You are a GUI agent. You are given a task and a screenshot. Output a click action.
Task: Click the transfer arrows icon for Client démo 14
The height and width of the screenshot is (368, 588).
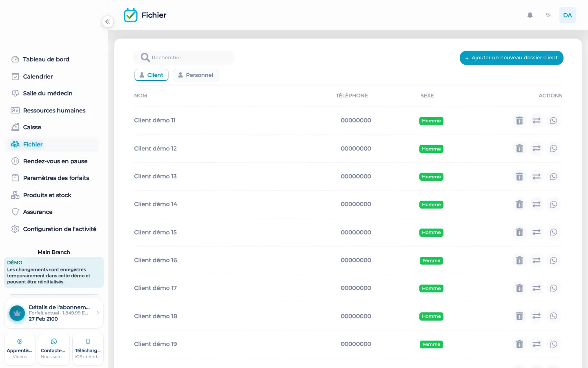pos(537,204)
